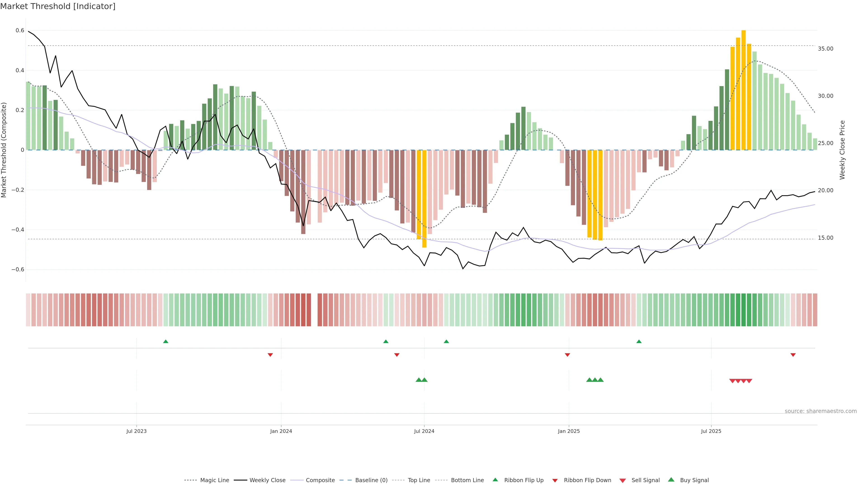Click the green ribbon flip-up marker just after Jul 2024
868x488 pixels.
[446, 342]
